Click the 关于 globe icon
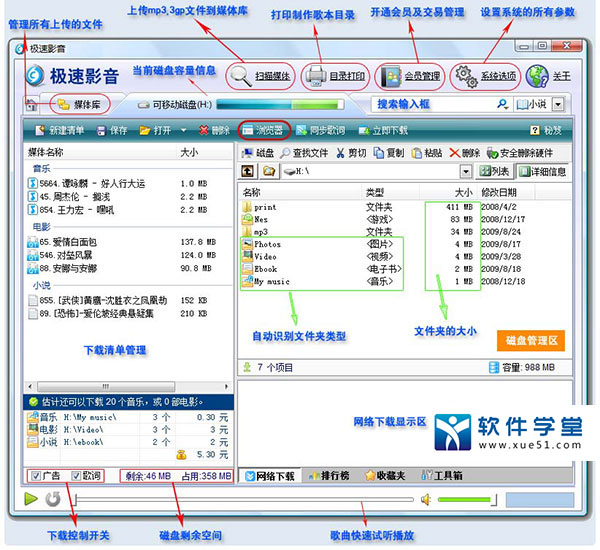The image size is (600, 550). 537,77
